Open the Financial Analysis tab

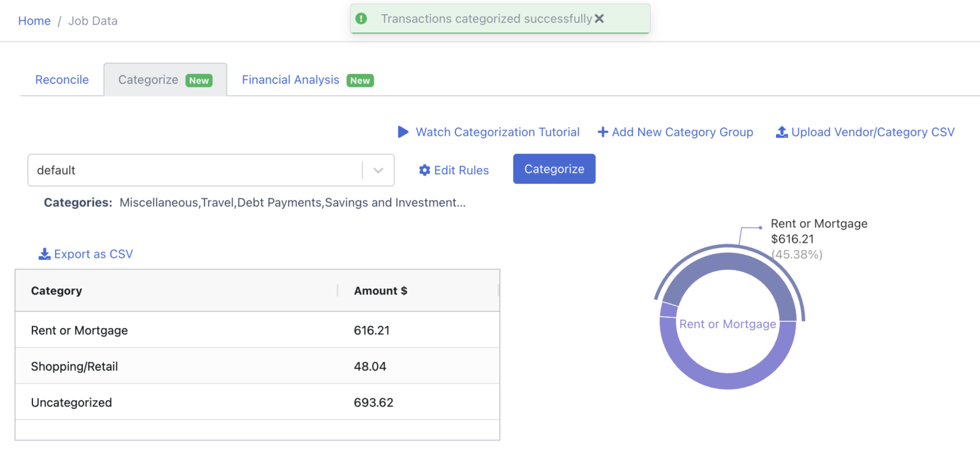coord(290,79)
